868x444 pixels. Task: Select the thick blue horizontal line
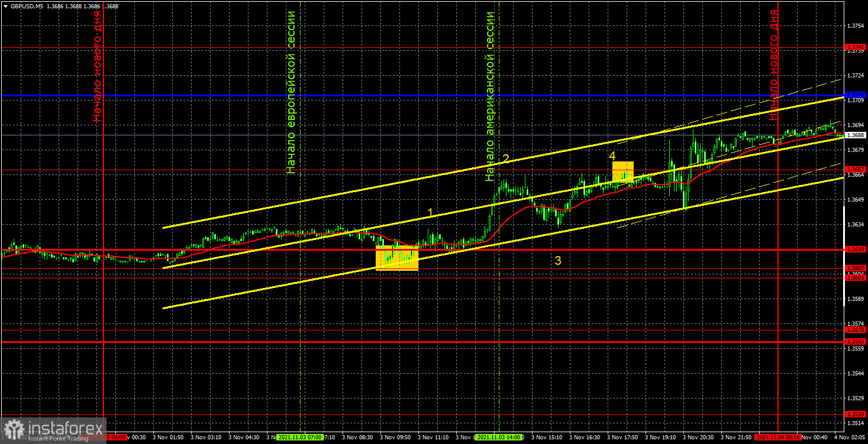point(423,95)
